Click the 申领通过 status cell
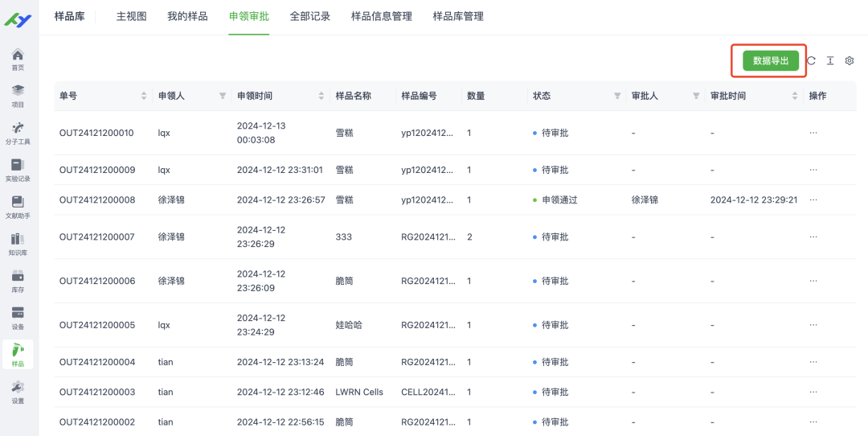 555,200
